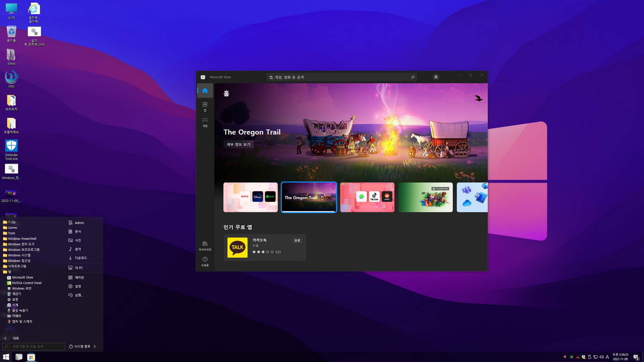Click the clock showing 2022-11-09
The image size is (644, 362).
(x=620, y=357)
